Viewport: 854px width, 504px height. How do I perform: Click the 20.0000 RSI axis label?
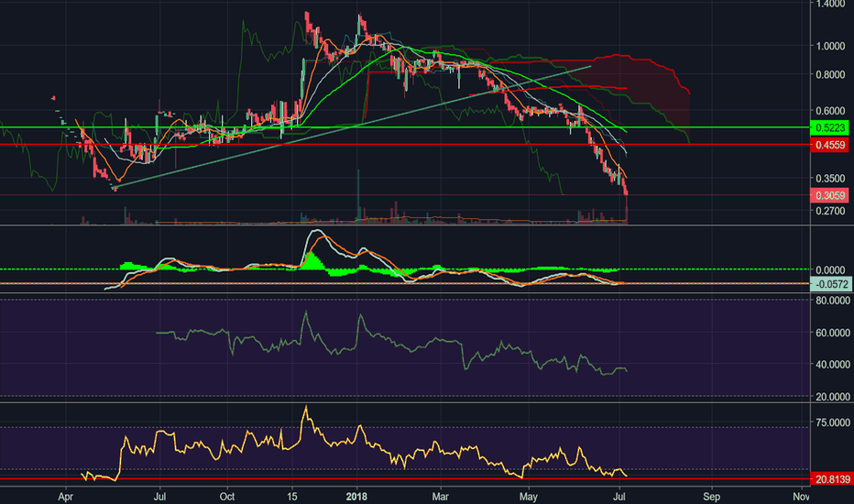833,397
